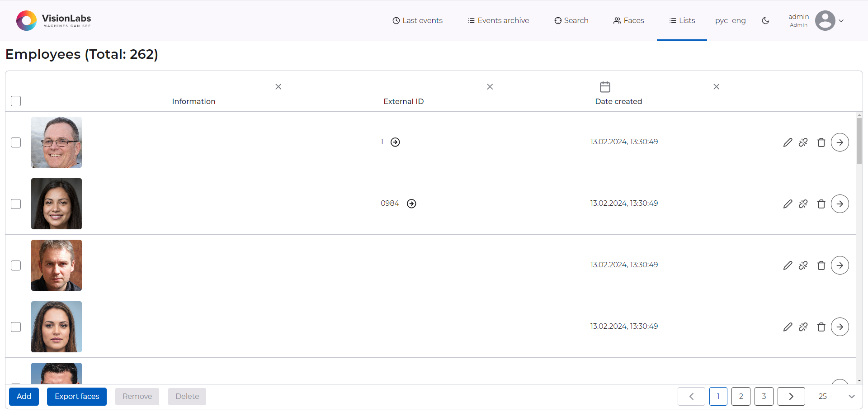Open the first employee's photo thumbnail
Screen dimensions: 868x417
click(56, 142)
